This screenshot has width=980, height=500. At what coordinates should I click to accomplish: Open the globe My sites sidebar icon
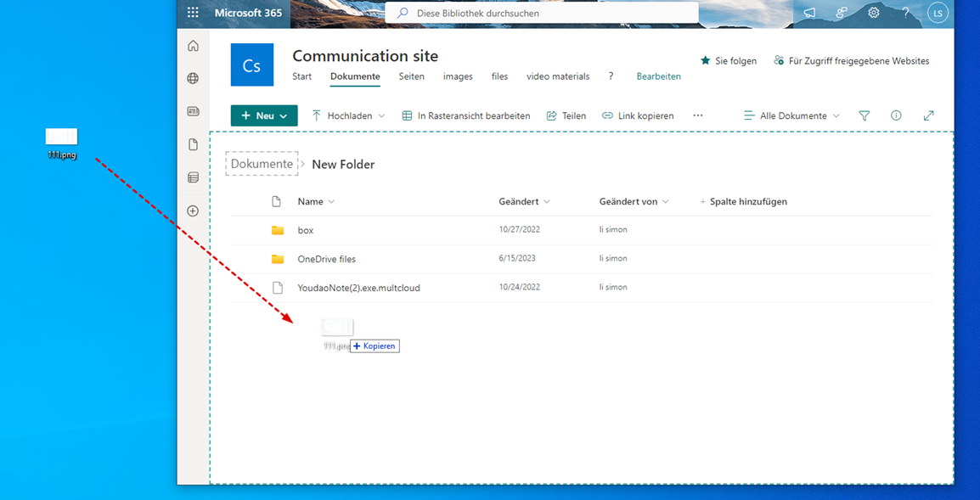pos(193,79)
